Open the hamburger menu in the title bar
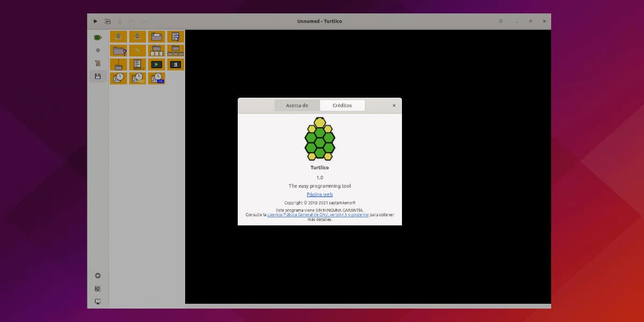Screen dimensions: 644x322 tap(501, 21)
